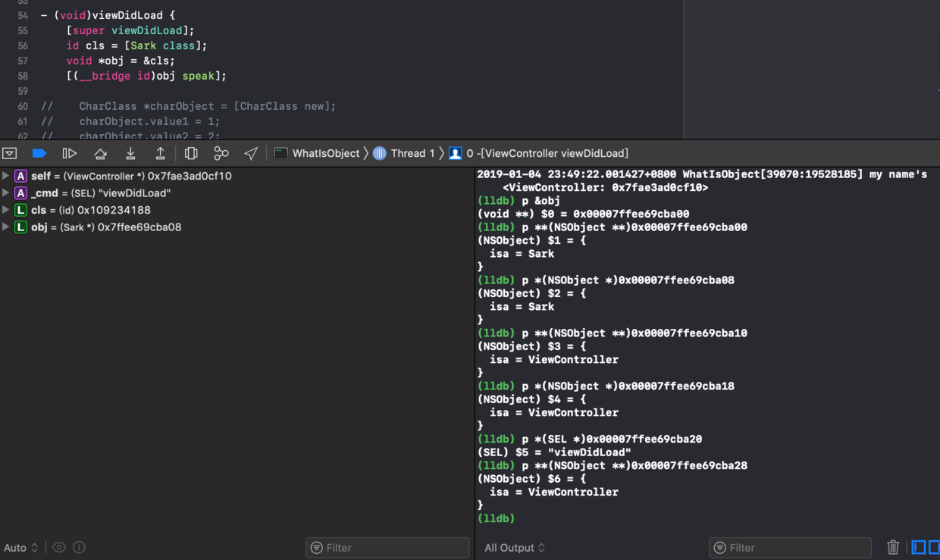Select _cmd SEL viewDidLoad variable
This screenshot has width=940, height=560.
(101, 193)
